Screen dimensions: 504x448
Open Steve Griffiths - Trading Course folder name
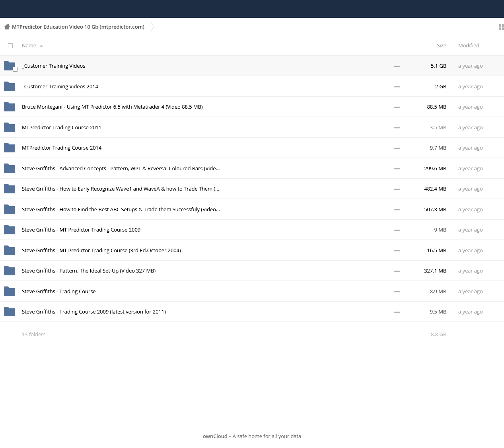click(59, 291)
